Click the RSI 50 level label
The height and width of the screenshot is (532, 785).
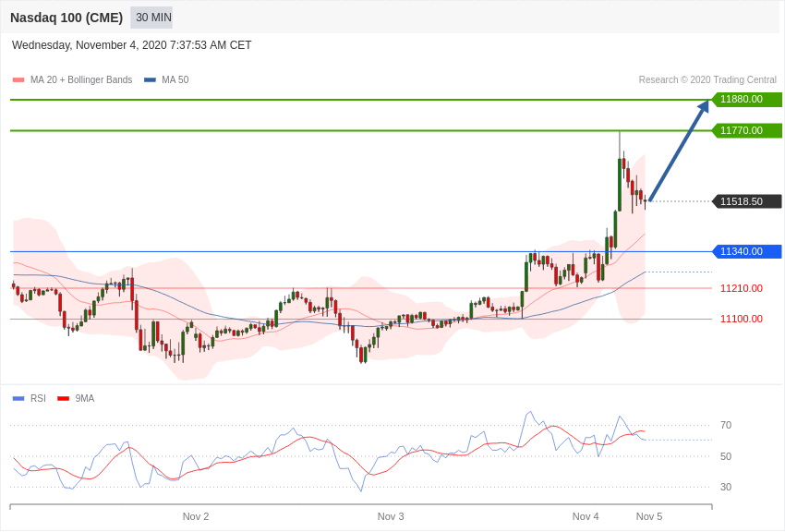click(x=726, y=456)
